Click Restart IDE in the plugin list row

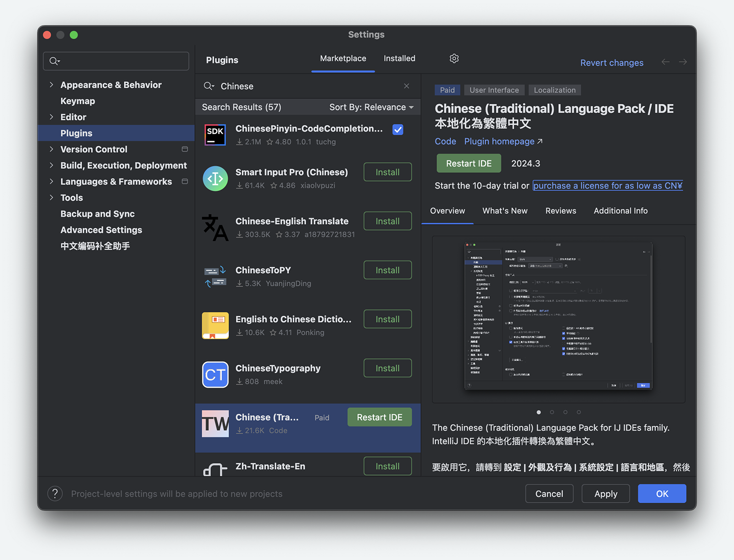tap(380, 417)
